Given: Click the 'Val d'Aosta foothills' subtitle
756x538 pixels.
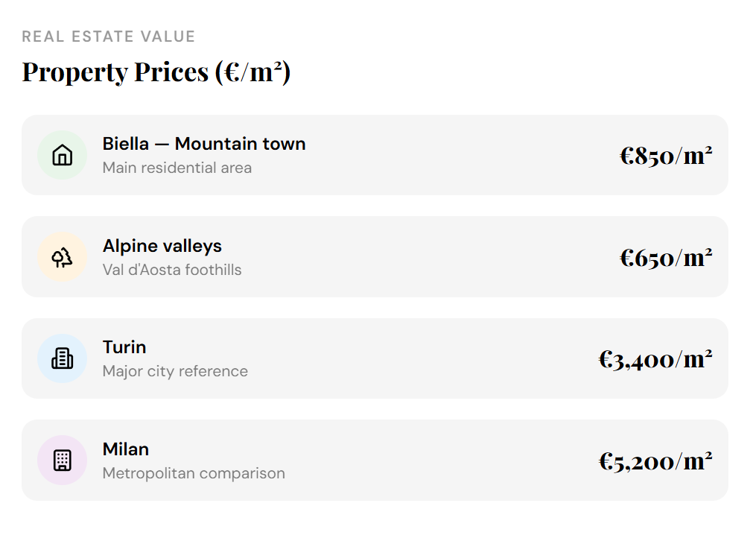Looking at the screenshot, I should tap(172, 270).
